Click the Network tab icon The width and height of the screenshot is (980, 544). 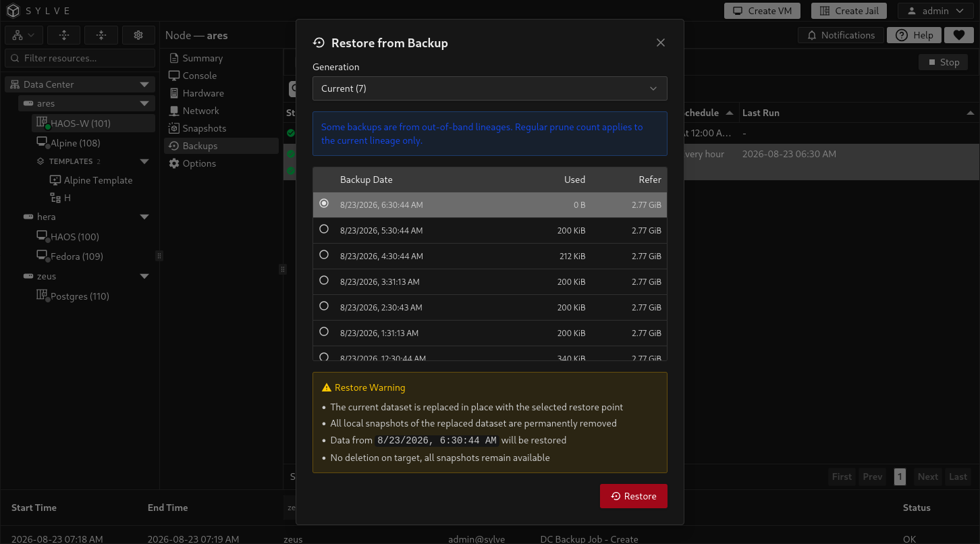174,111
